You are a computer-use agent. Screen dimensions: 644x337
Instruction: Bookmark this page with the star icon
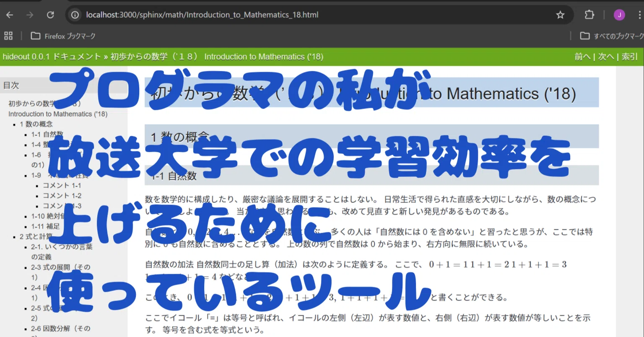(x=560, y=15)
